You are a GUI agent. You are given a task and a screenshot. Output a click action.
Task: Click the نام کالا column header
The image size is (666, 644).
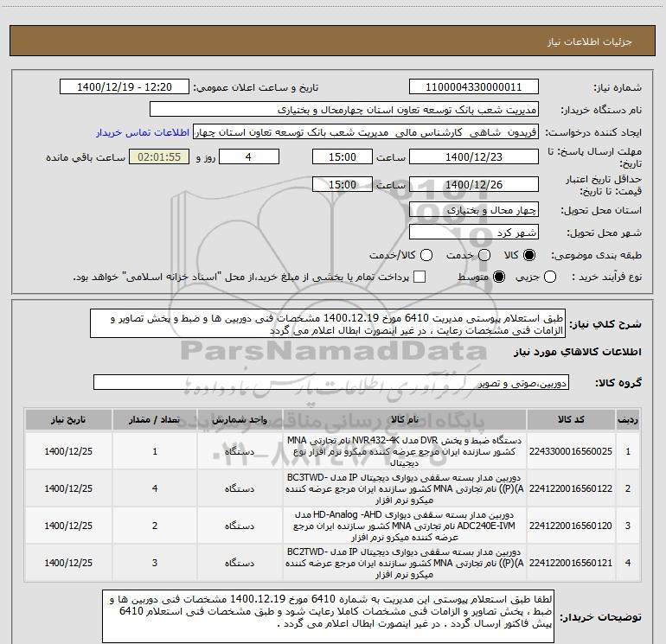point(405,420)
